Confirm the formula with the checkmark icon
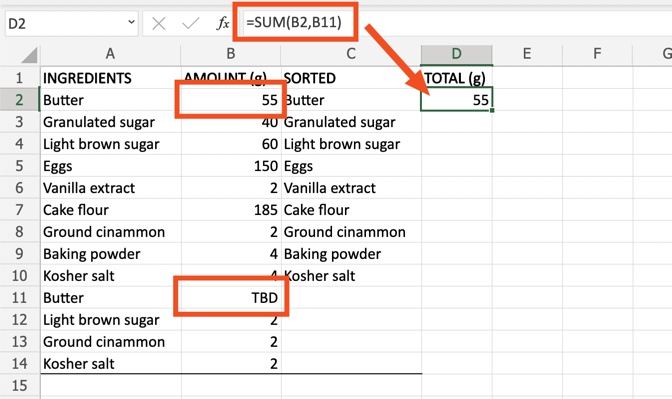The width and height of the screenshot is (672, 399). pyautogui.click(x=190, y=24)
